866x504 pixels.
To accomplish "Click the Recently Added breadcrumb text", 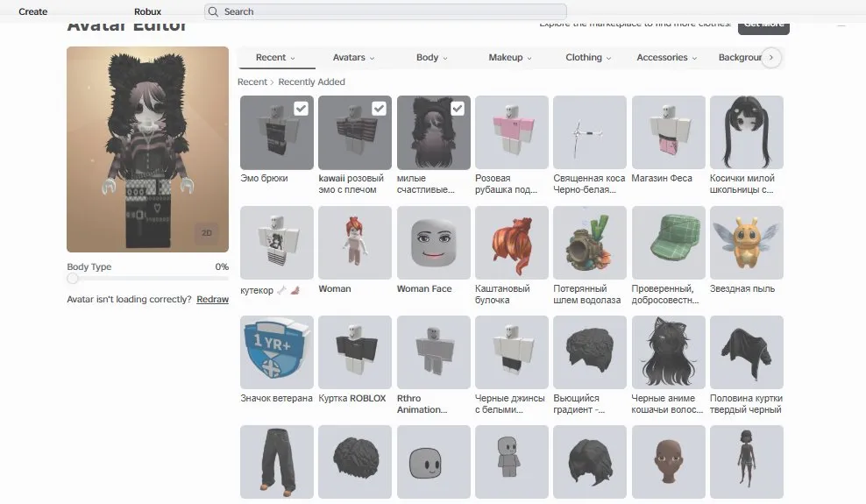I will coord(311,82).
